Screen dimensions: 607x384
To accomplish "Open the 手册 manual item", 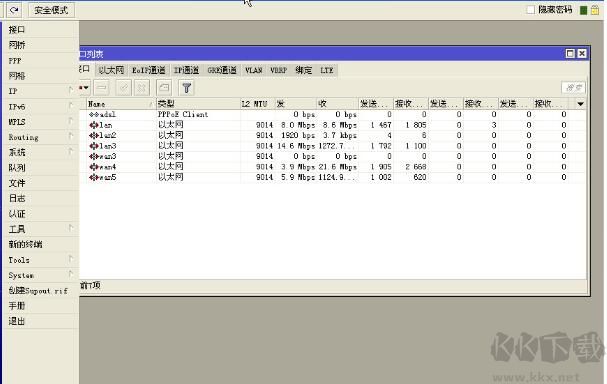I will tap(40, 306).
